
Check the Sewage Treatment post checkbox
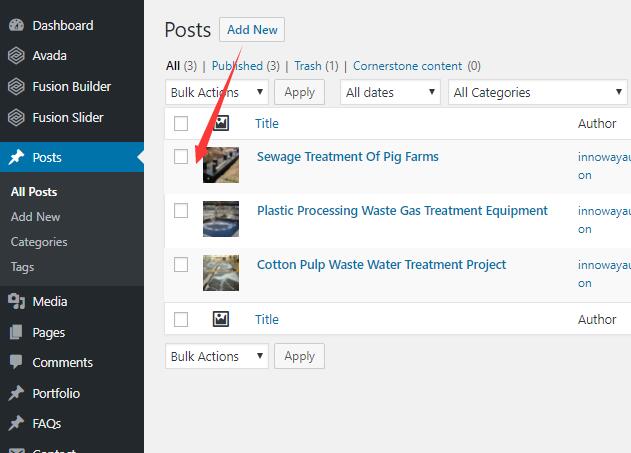click(x=181, y=156)
